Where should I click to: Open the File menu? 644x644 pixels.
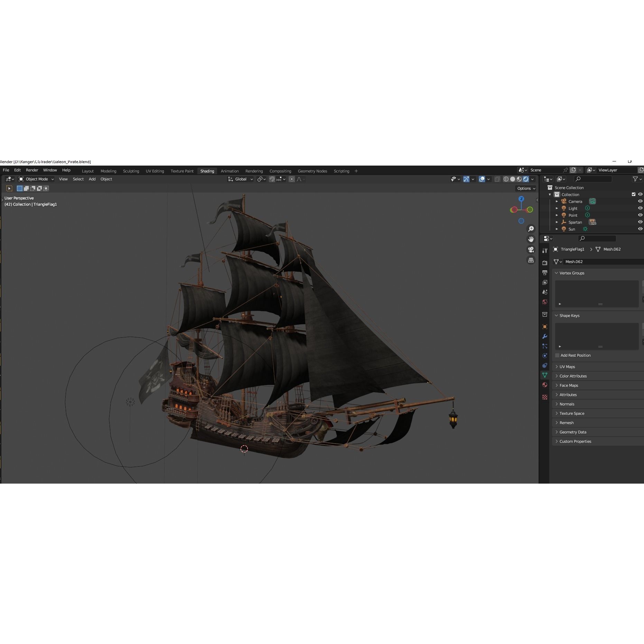[6, 170]
